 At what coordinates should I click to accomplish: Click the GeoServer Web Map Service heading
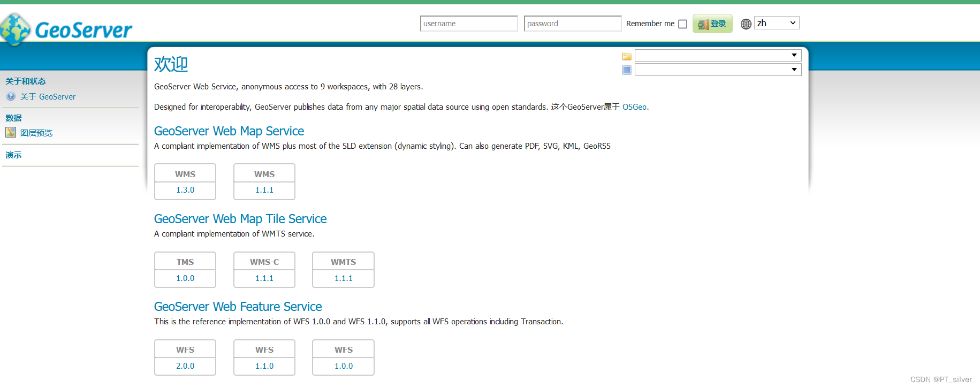tap(229, 131)
